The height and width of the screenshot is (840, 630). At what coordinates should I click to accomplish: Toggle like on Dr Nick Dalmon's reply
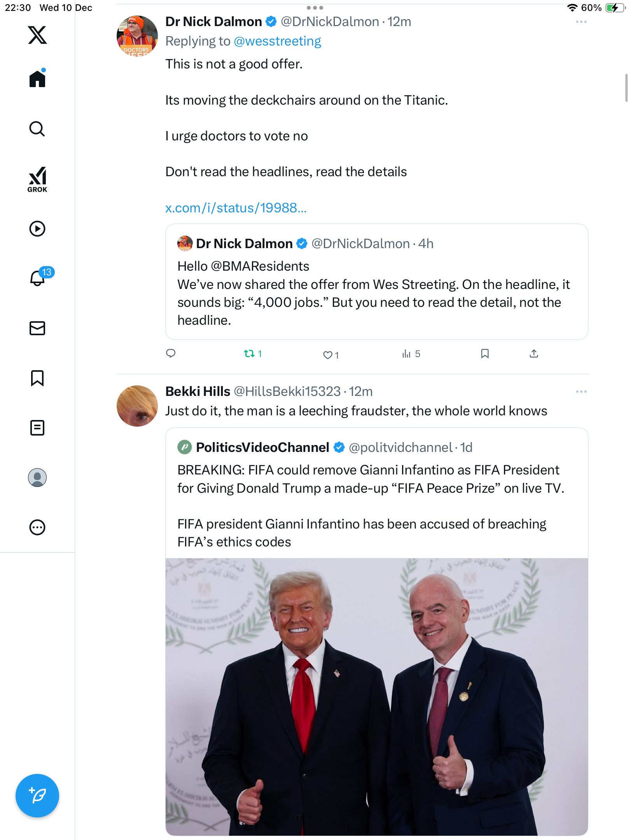pos(328,355)
